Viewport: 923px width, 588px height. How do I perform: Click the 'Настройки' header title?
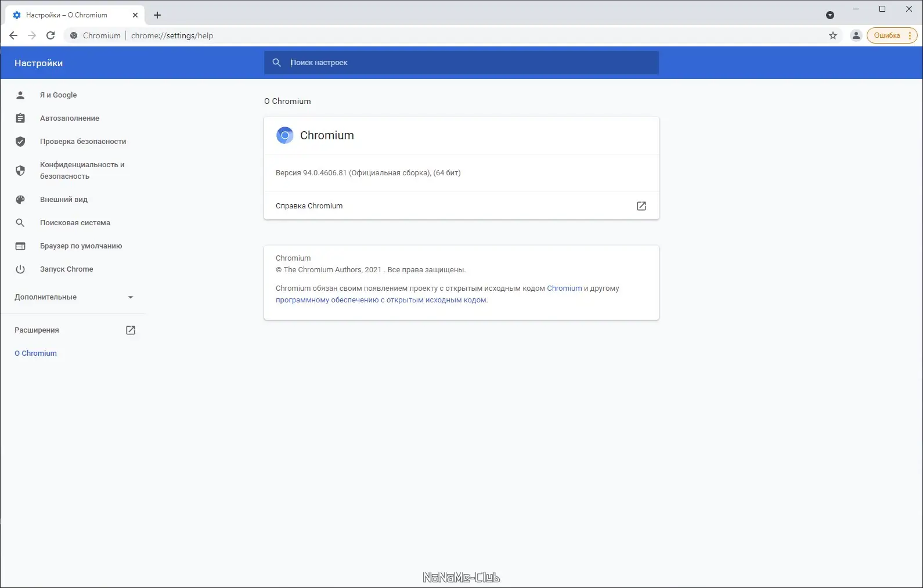(39, 63)
